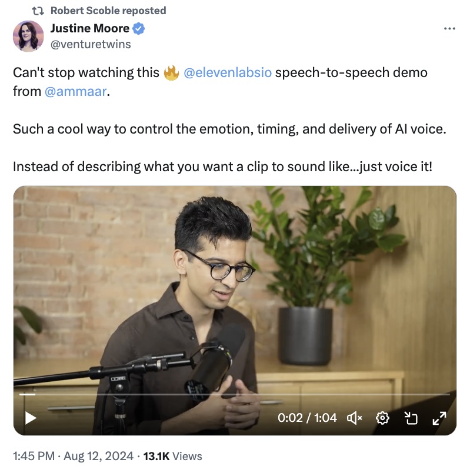Play the embedded video

coord(31,418)
